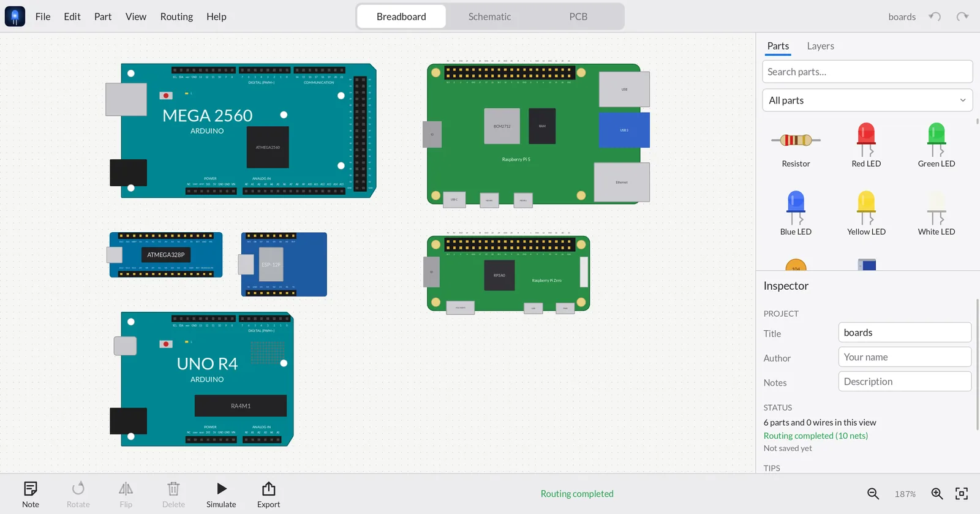Pick the Yellow LED part
Image resolution: width=980 pixels, height=514 pixels.
(866, 213)
